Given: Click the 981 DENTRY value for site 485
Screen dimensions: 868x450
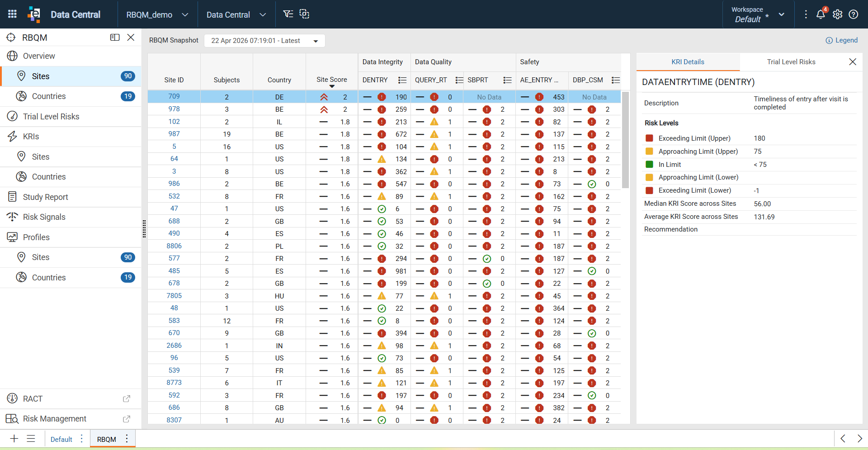Looking at the screenshot, I should click(x=401, y=271).
